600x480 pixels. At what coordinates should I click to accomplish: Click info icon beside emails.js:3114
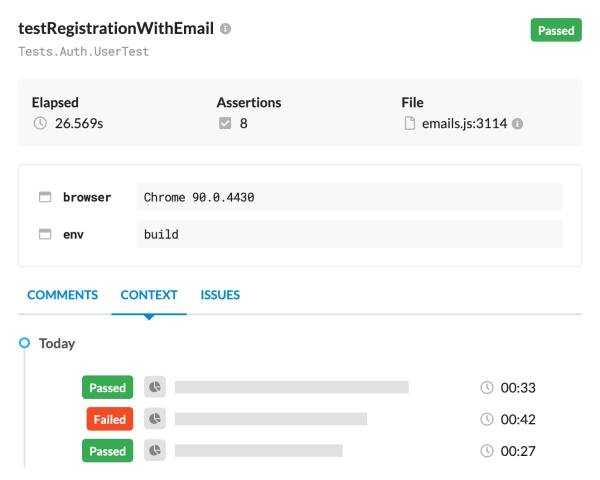coord(517,124)
